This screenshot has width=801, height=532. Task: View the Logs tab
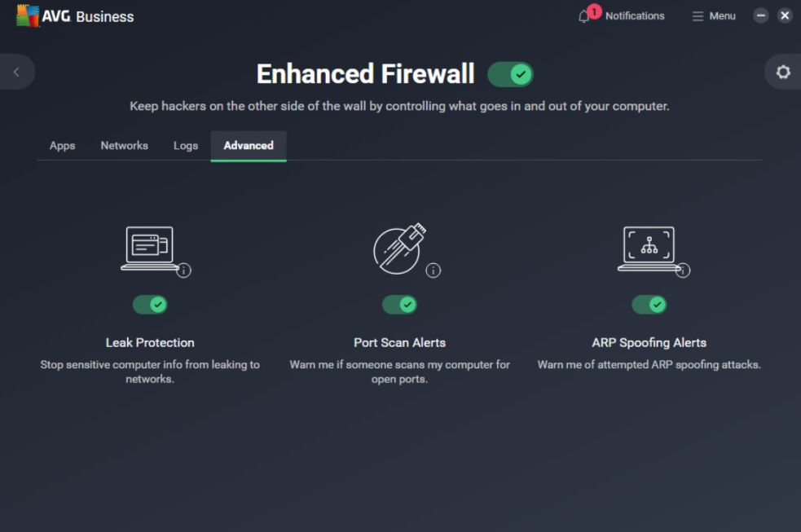pos(185,146)
